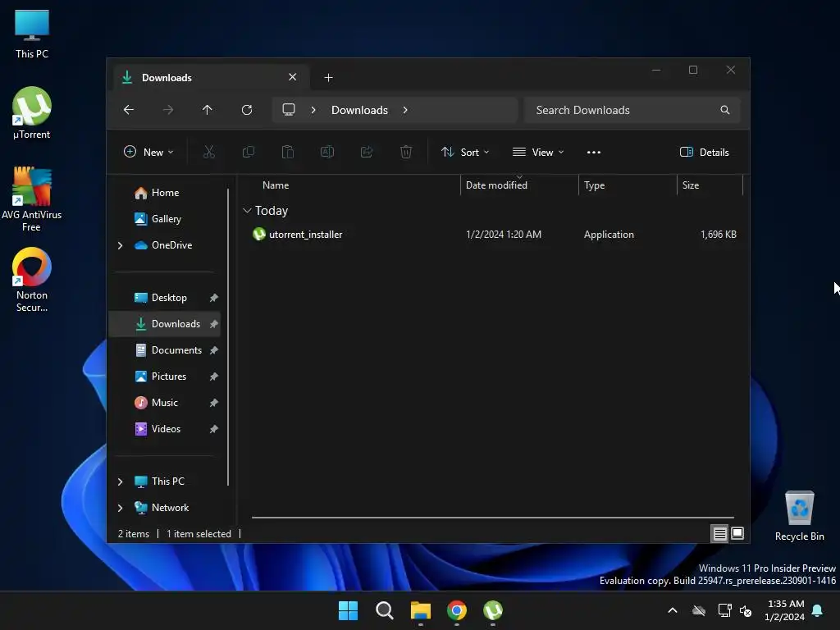Open the New dropdown

pos(148,152)
